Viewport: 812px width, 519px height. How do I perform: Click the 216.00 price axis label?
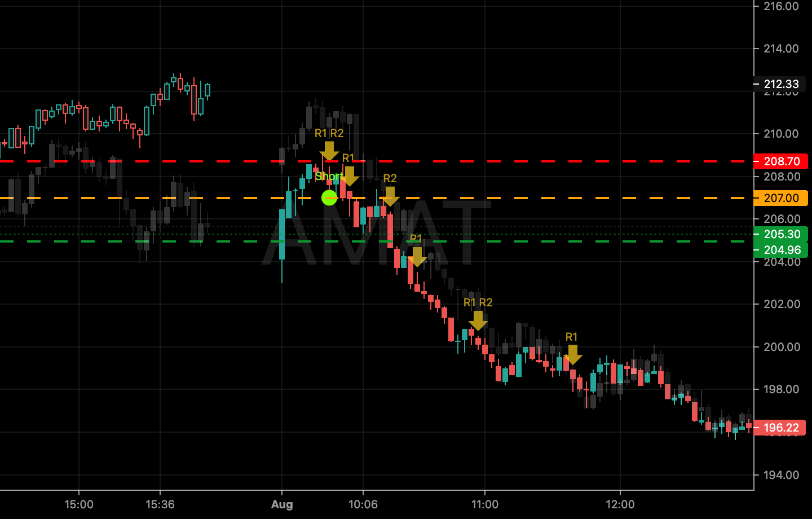tap(781, 6)
